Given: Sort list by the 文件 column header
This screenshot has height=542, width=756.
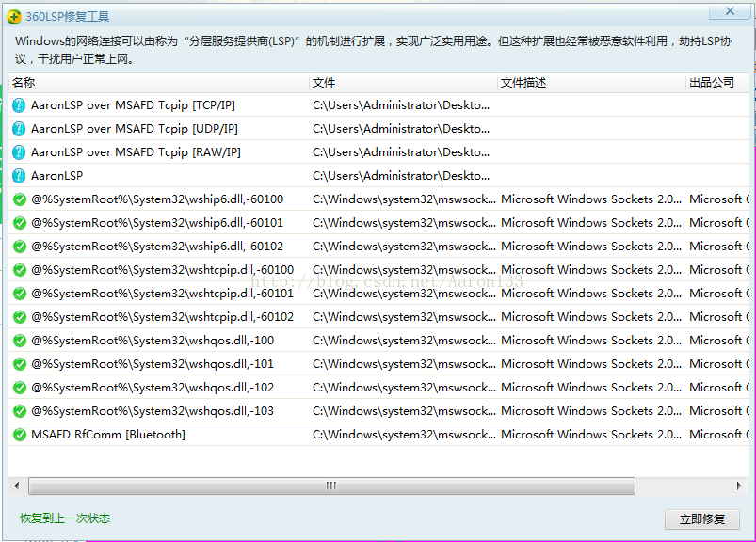Looking at the screenshot, I should (403, 83).
